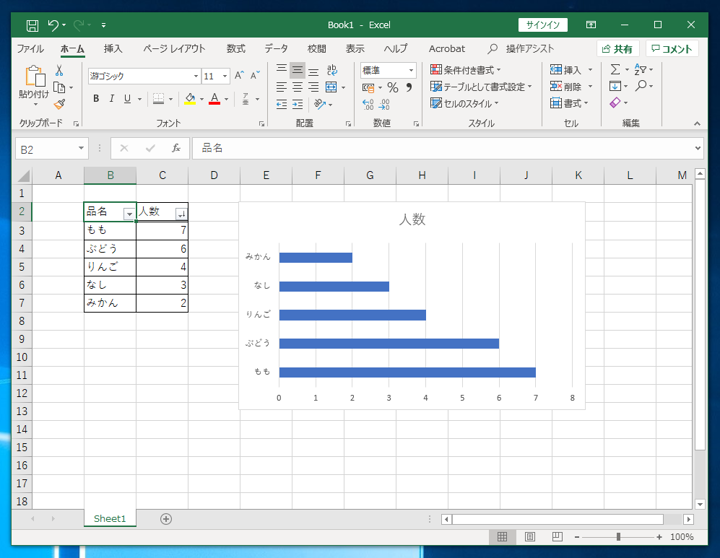The image size is (720, 558).
Task: Switch to Page Break Preview view
Action: pos(557,537)
